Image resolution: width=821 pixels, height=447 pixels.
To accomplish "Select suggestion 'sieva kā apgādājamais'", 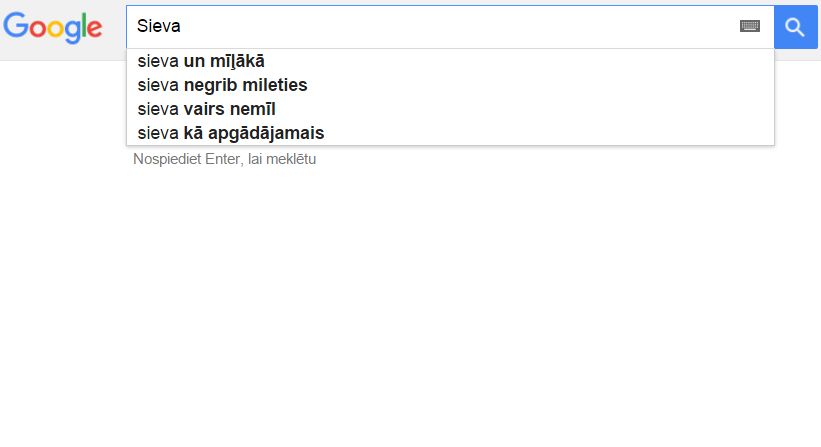I will point(450,133).
